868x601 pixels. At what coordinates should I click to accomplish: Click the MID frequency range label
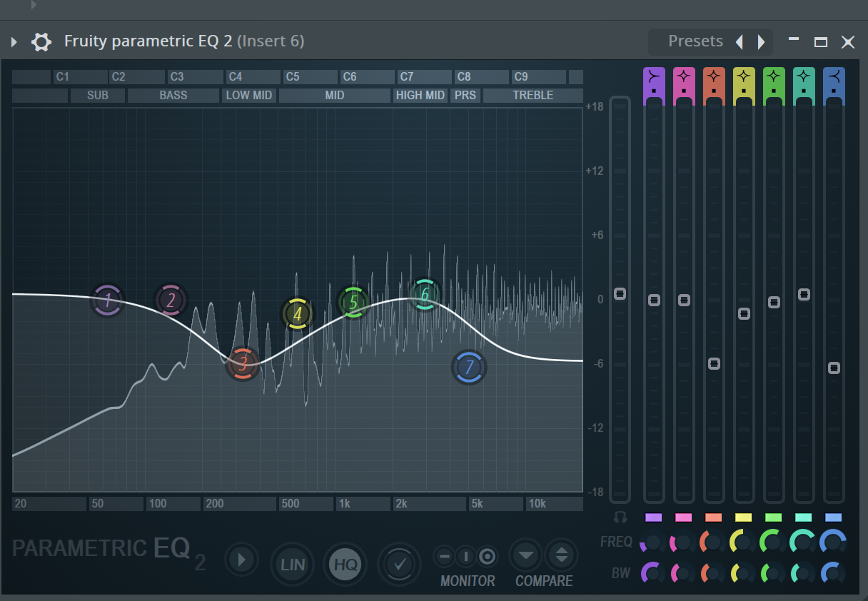point(335,96)
